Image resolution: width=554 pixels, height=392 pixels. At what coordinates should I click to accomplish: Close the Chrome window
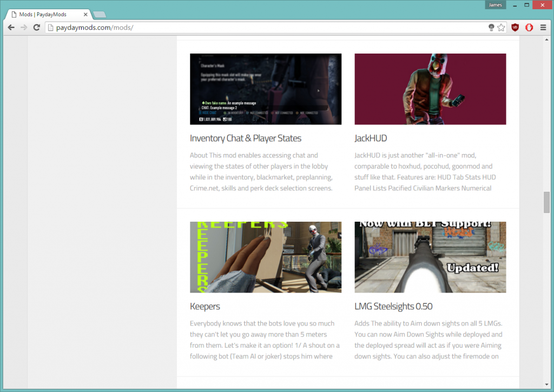coord(542,5)
